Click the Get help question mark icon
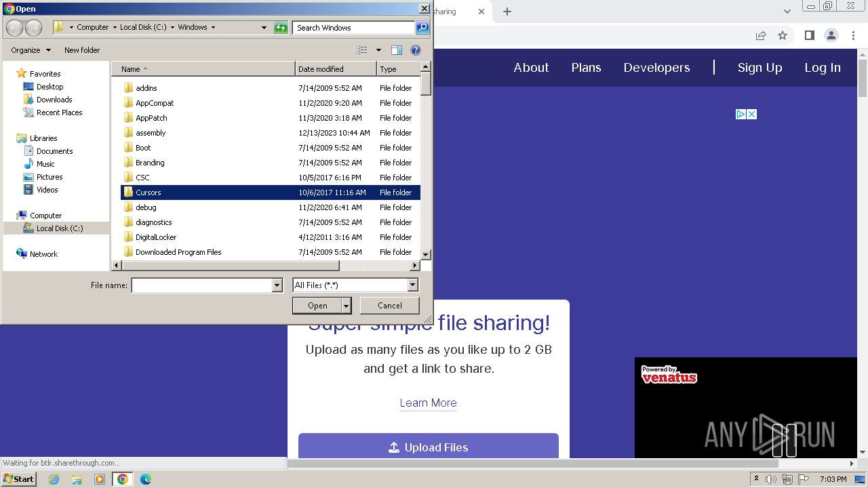Screen dimensions: 868x488 (416, 50)
